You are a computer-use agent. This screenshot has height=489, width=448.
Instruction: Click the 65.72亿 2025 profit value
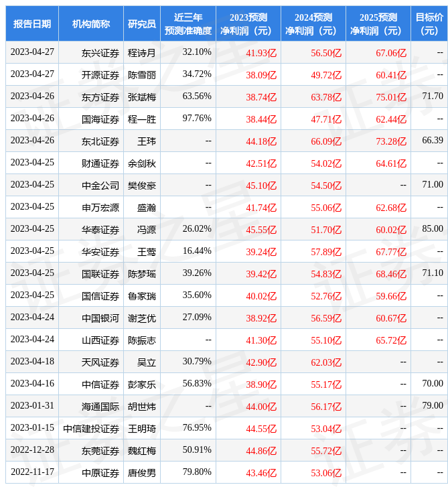click(391, 340)
